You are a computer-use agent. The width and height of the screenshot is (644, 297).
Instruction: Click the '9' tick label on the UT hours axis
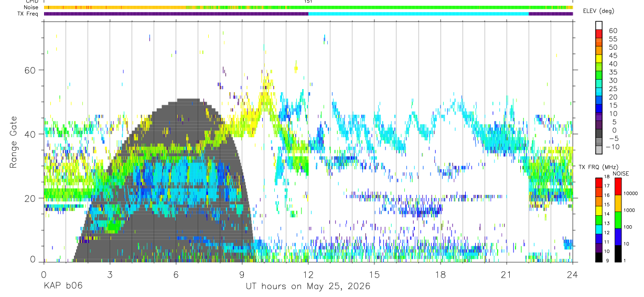coord(242,275)
